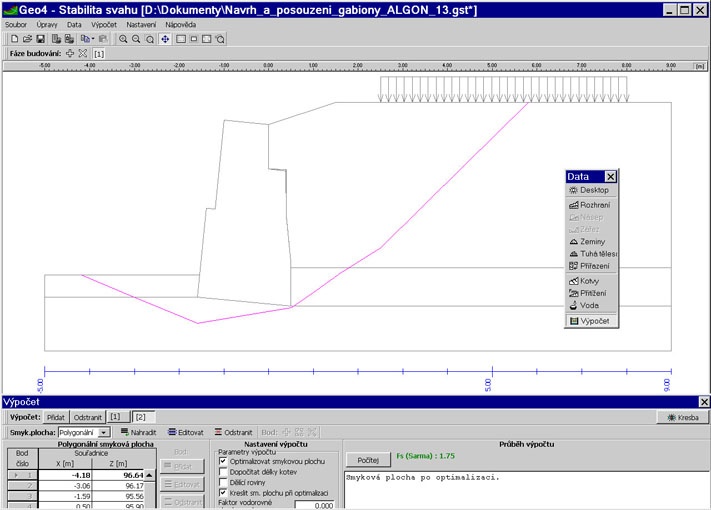Click Z coordinate cell 95.56
The image size is (711, 510).
tap(118, 496)
